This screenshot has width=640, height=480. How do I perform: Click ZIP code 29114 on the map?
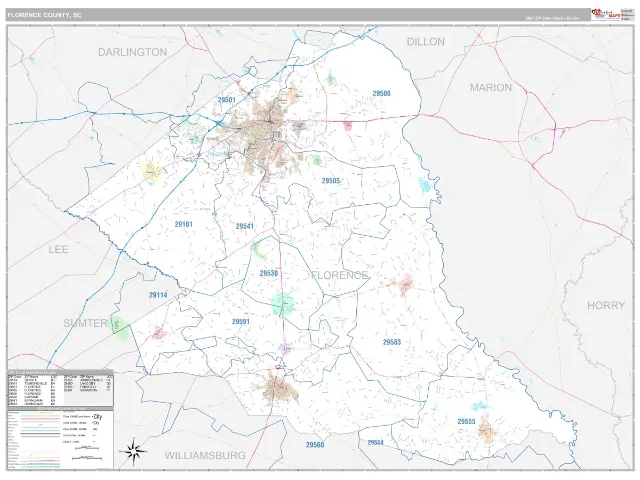tap(158, 295)
